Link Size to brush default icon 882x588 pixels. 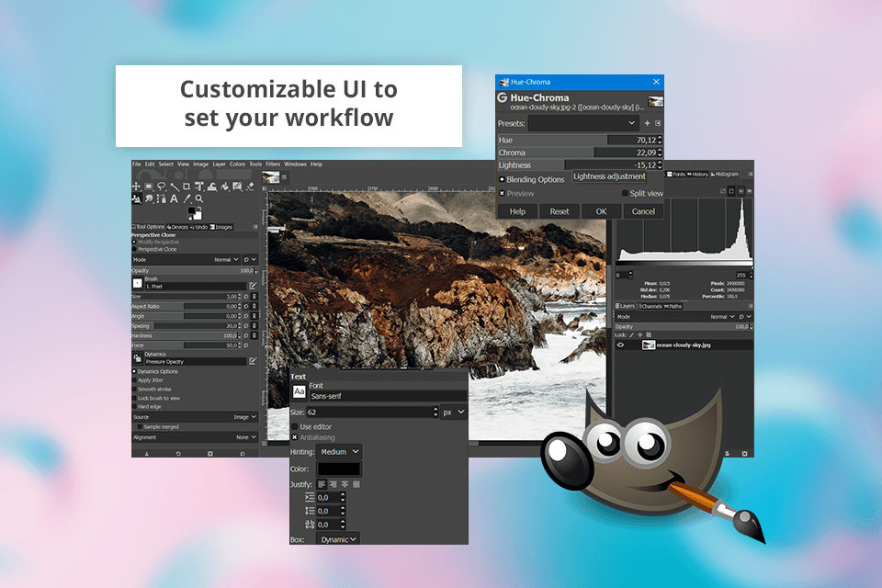254,297
